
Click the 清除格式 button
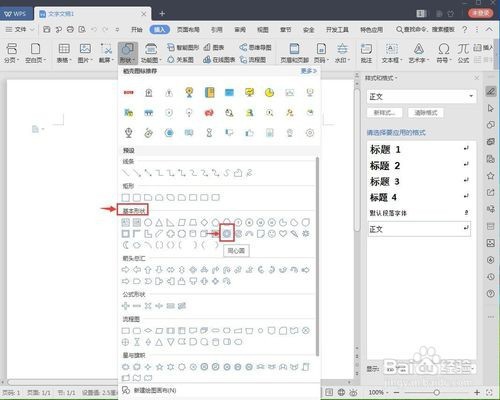pyautogui.click(x=425, y=113)
